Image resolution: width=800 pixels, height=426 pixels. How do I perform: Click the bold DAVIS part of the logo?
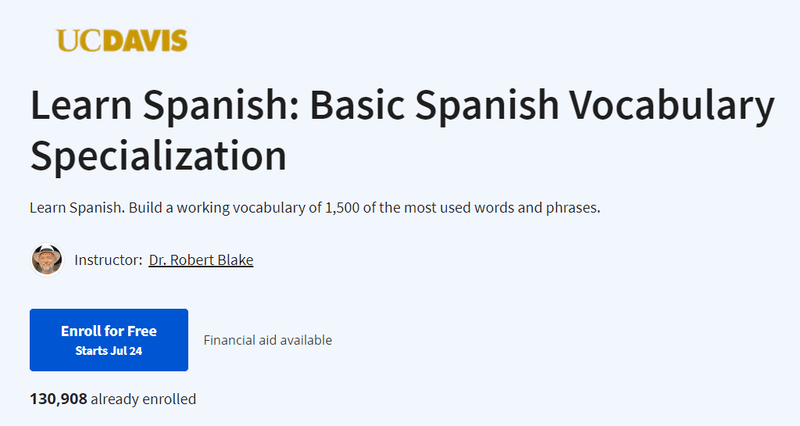click(x=149, y=41)
